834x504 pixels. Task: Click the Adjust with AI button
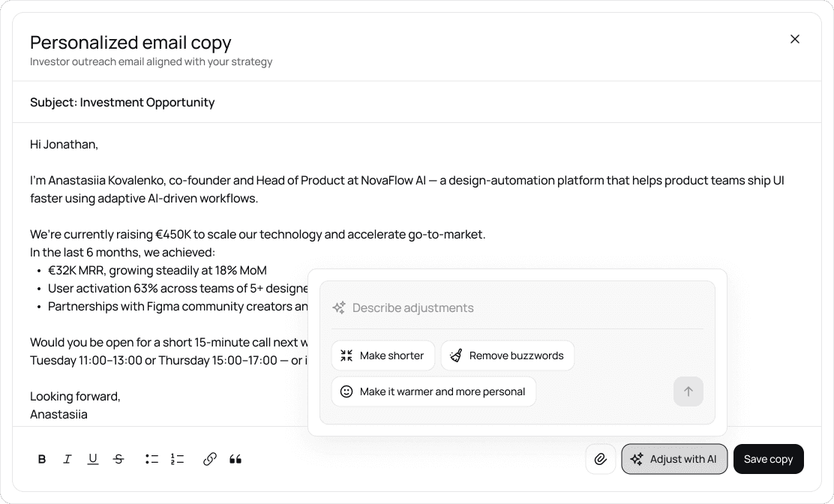click(674, 459)
